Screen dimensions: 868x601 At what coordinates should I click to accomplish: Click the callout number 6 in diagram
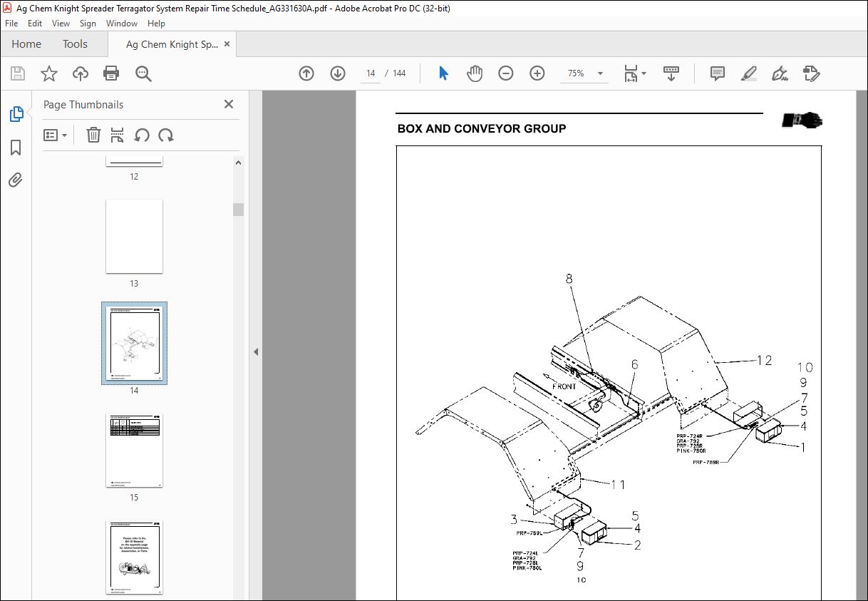(x=634, y=364)
